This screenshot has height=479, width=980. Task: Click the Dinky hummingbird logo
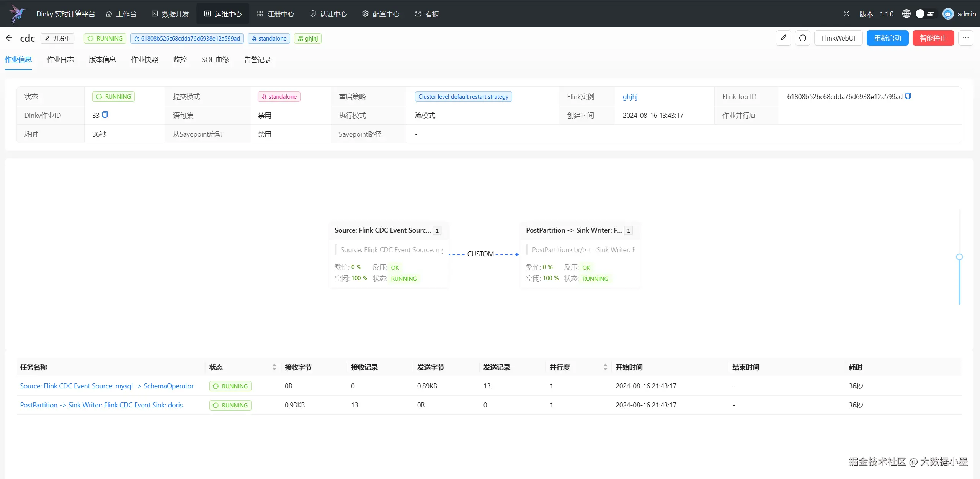(x=17, y=14)
